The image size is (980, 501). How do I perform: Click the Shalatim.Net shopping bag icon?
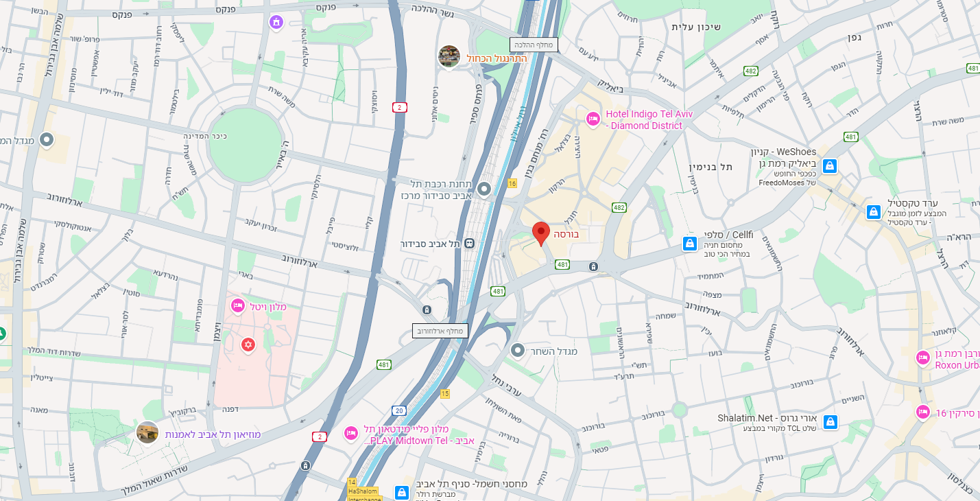[830, 421]
